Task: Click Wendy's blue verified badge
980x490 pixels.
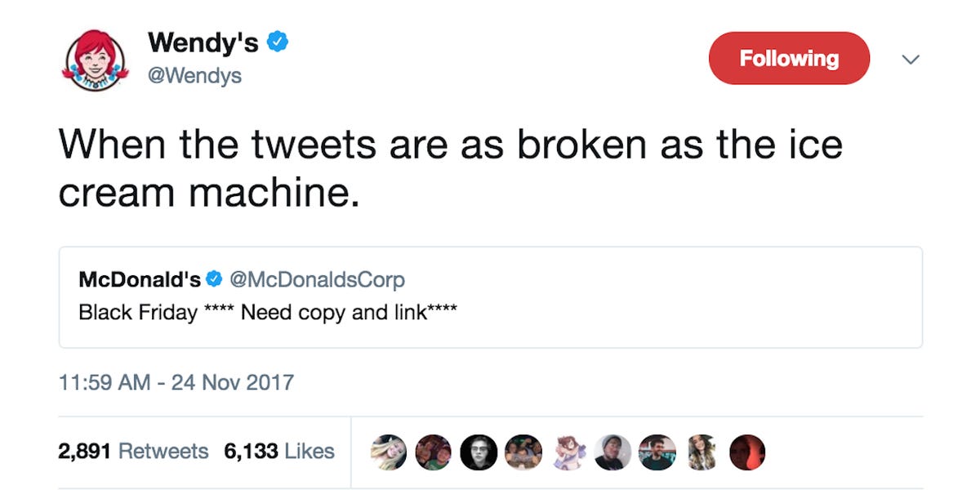Action: click(278, 42)
